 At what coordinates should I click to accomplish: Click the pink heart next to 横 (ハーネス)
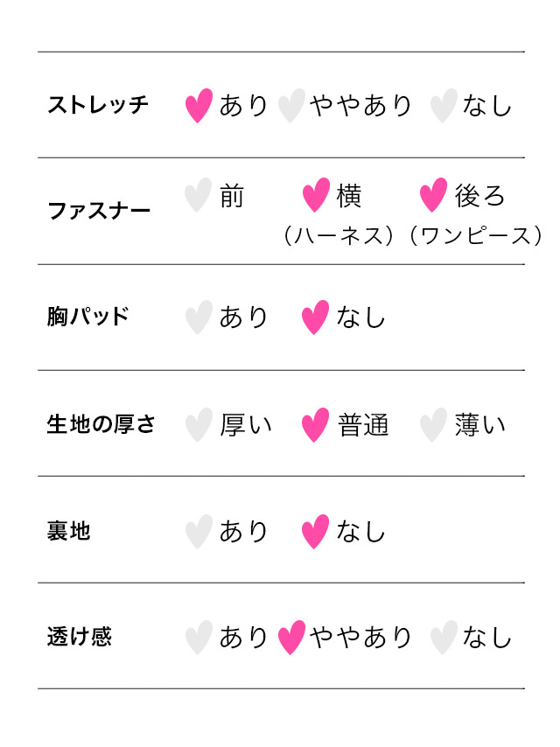pos(316,195)
